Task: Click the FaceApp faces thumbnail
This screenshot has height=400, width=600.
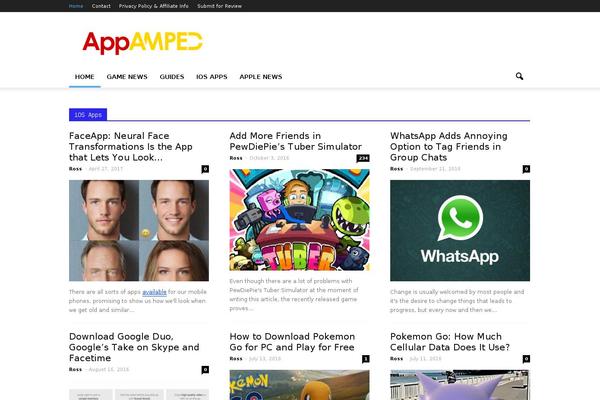Action: 139,230
